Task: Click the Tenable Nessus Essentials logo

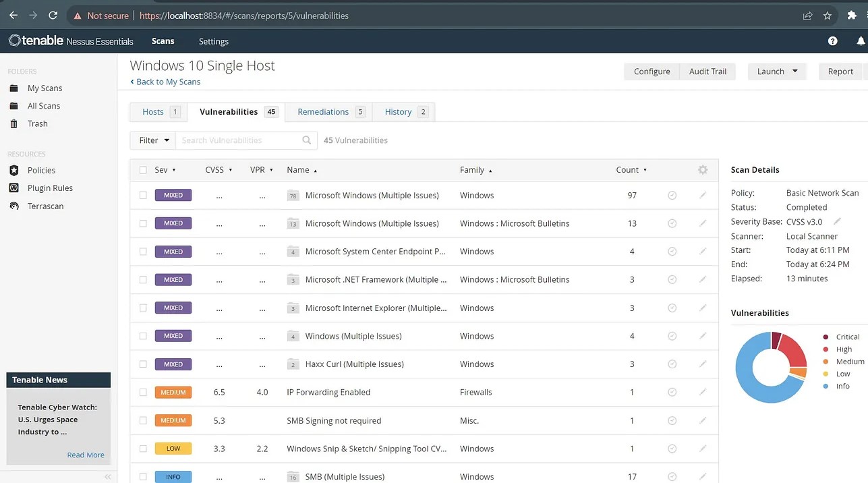Action: click(71, 41)
